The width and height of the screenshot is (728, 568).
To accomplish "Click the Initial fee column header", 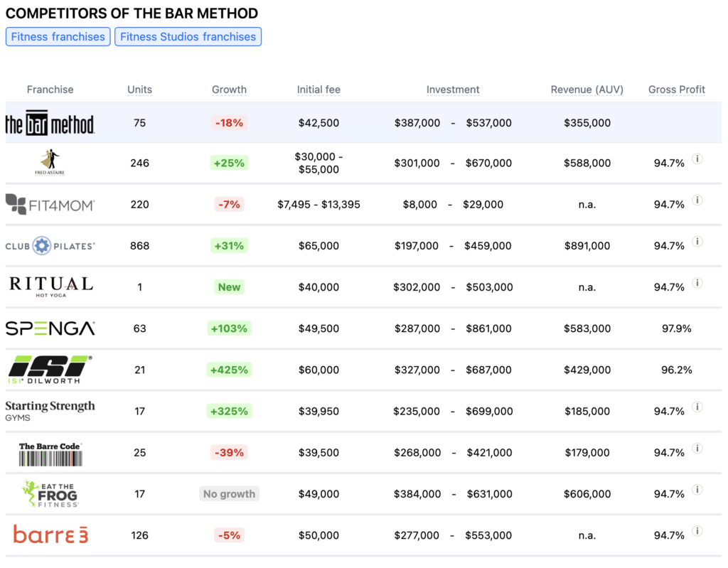I will 318,89.
